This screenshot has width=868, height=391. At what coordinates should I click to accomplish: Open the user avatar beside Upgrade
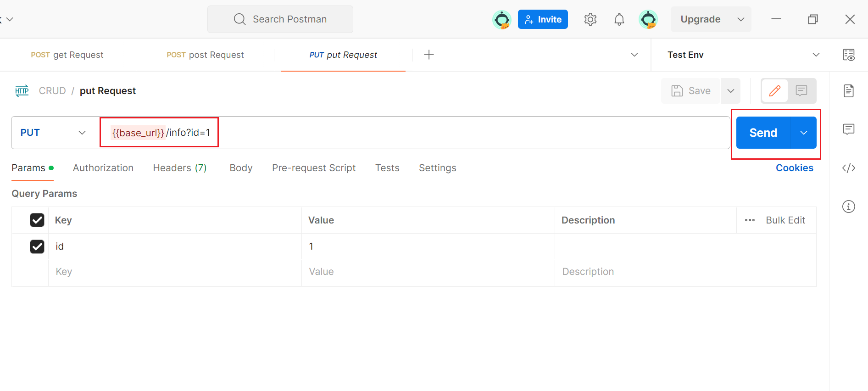[x=648, y=19]
